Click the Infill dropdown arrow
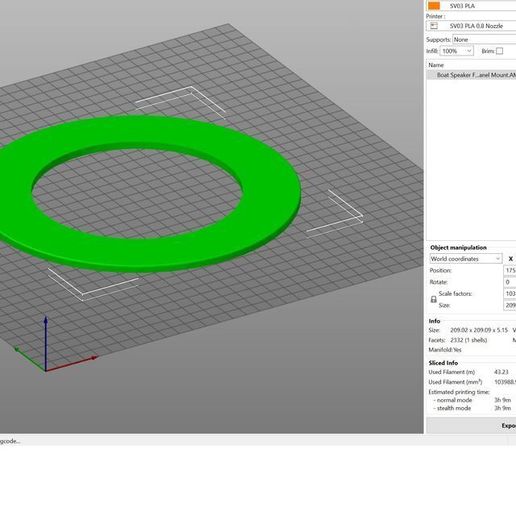The height and width of the screenshot is (516, 516). [x=469, y=51]
